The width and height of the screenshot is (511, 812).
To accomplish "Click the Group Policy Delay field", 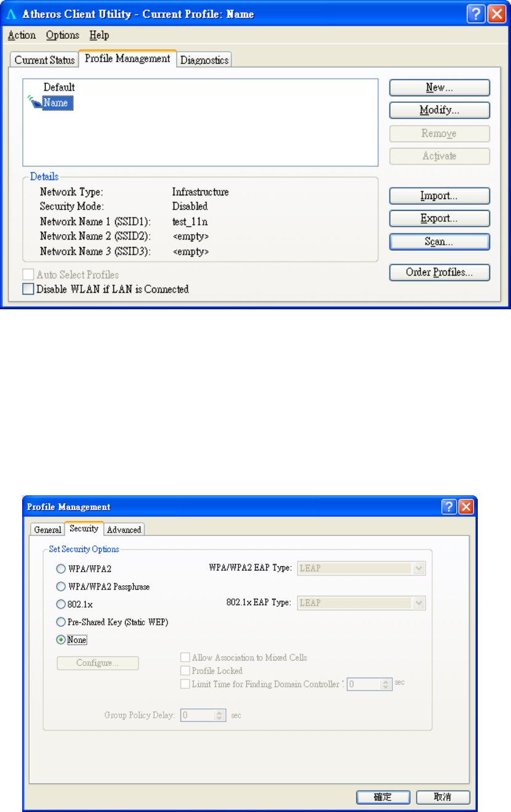I will (x=197, y=715).
